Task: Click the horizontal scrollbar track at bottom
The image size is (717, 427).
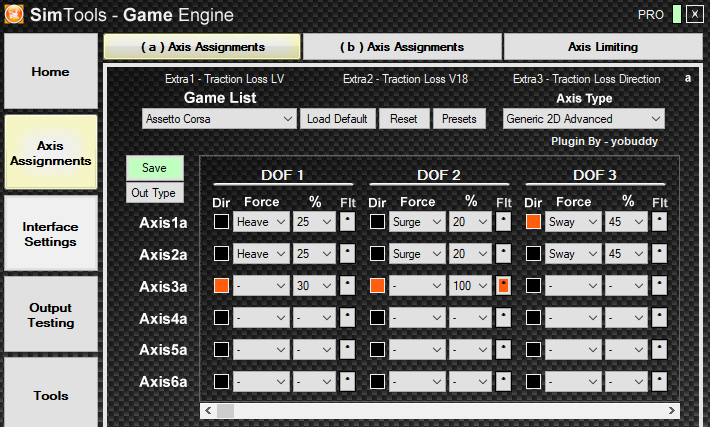Action: tap(450, 410)
